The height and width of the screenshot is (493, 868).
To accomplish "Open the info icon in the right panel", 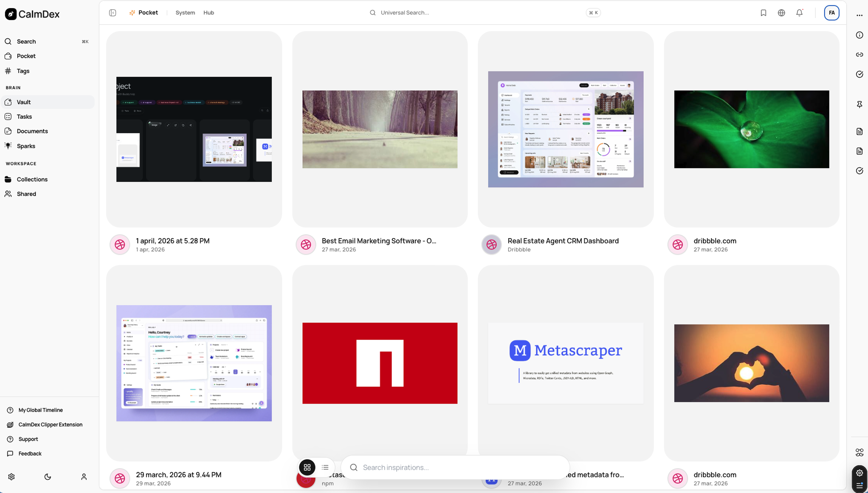I will 860,35.
